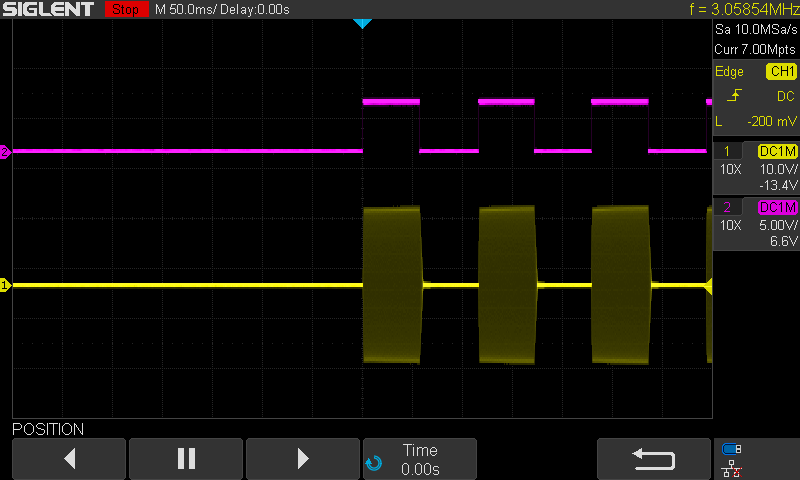Click the USB device status icon
The width and height of the screenshot is (800, 480).
(732, 449)
